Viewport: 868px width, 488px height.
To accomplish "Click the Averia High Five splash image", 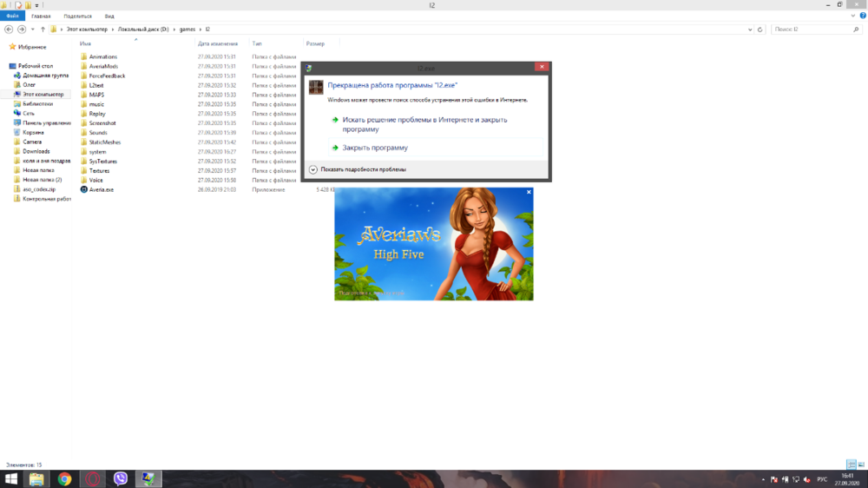I will pos(434,244).
